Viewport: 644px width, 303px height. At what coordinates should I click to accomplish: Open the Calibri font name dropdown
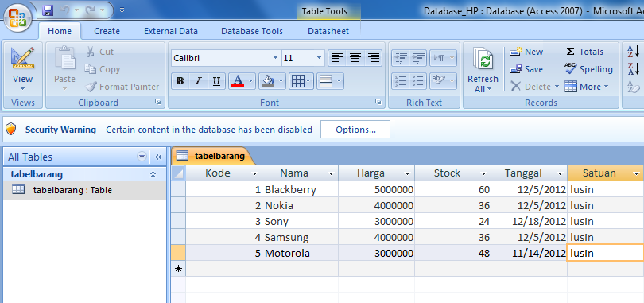point(276,58)
